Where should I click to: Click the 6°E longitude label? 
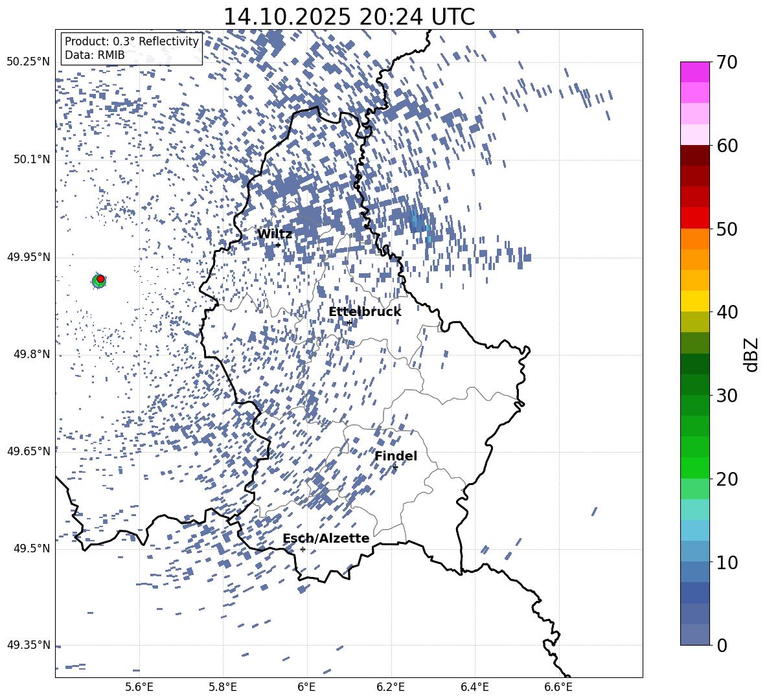[306, 687]
